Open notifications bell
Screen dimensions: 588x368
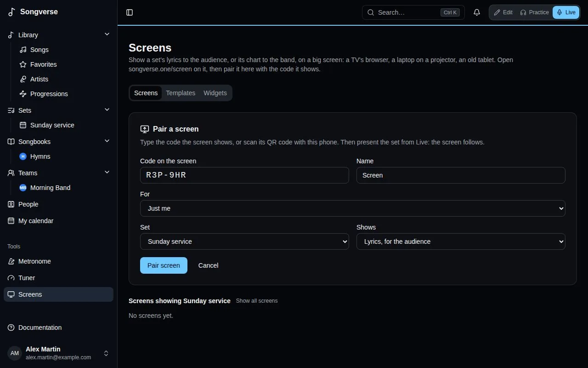point(477,12)
